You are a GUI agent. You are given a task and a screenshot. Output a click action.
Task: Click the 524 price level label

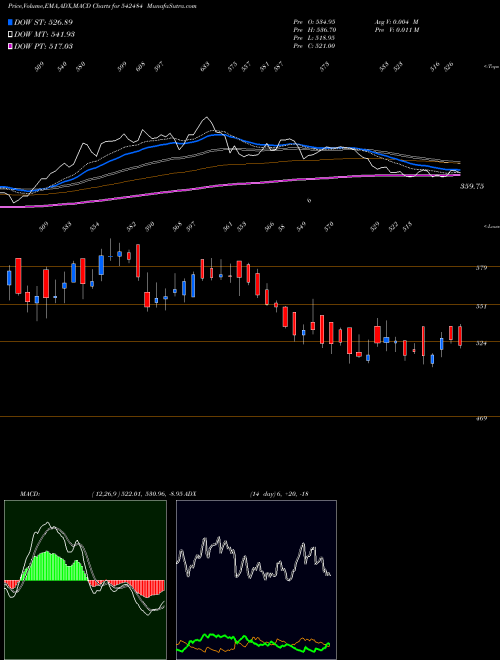coord(481,343)
